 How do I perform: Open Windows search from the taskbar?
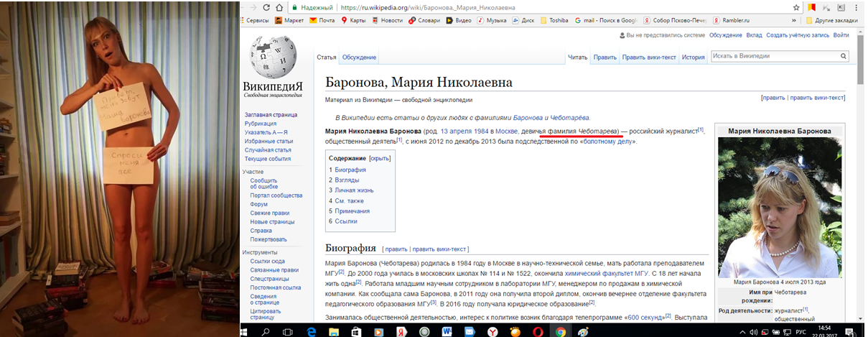pyautogui.click(x=266, y=331)
